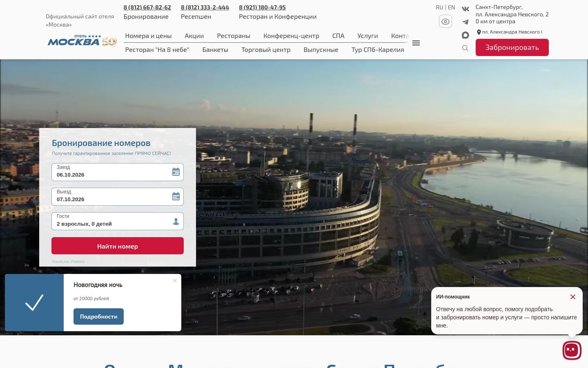The width and height of the screenshot is (588, 368).
Task: Open Тур СПб-Карелия menu item
Action: pos(378,49)
